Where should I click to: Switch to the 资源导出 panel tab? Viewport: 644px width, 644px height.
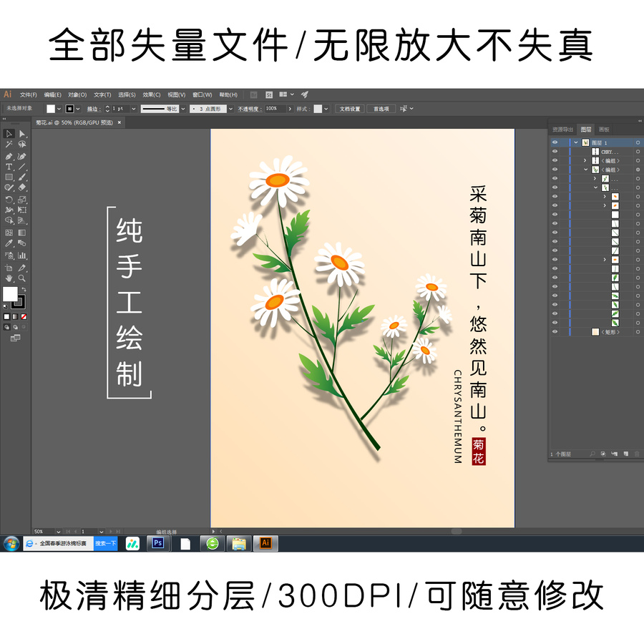pos(562,130)
